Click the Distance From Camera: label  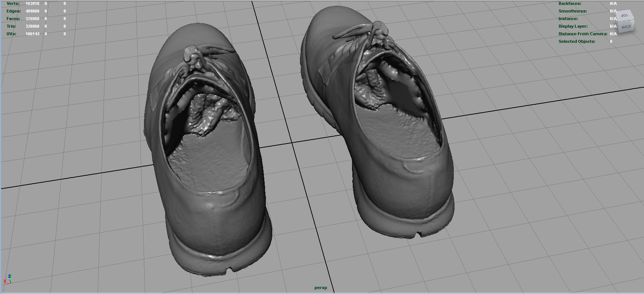tap(583, 34)
